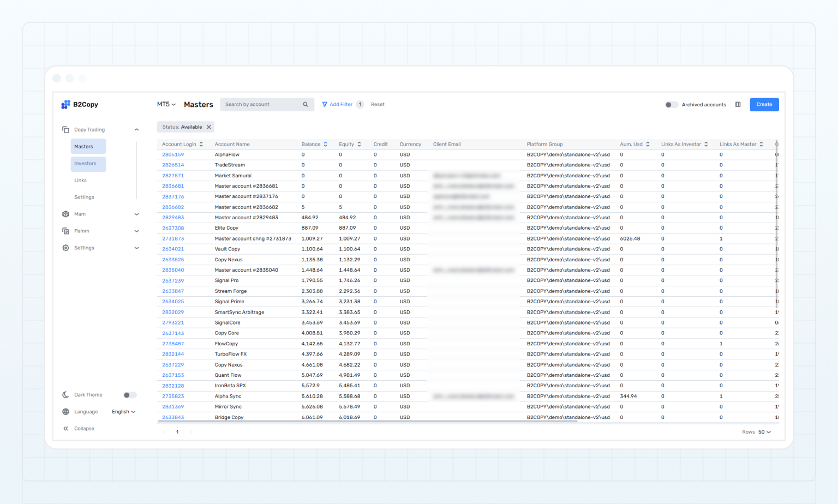Sort by the Balance column arrows
This screenshot has height=504, width=838.
click(x=325, y=145)
